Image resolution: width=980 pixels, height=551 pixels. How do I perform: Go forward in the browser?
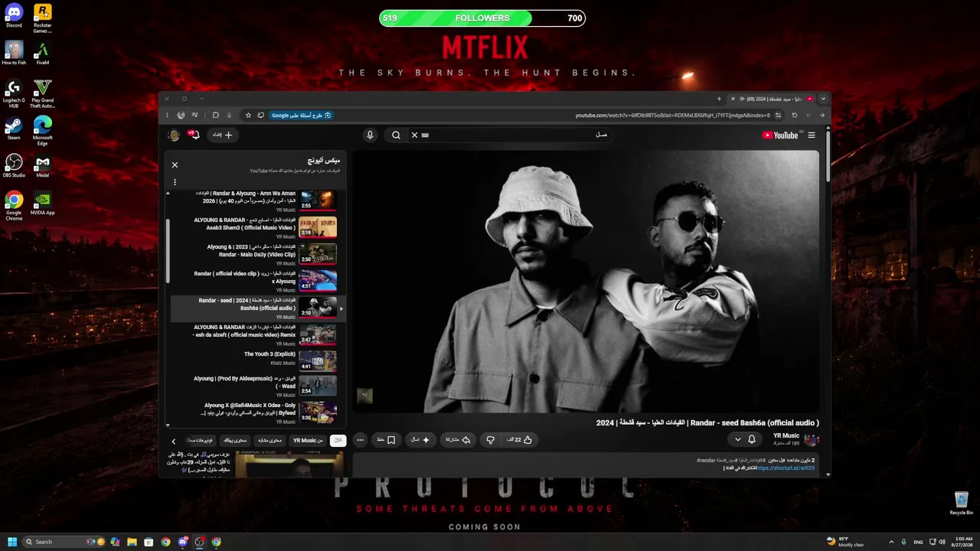(808, 116)
